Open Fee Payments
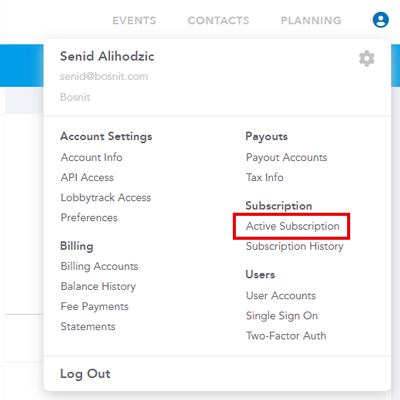 (x=94, y=307)
